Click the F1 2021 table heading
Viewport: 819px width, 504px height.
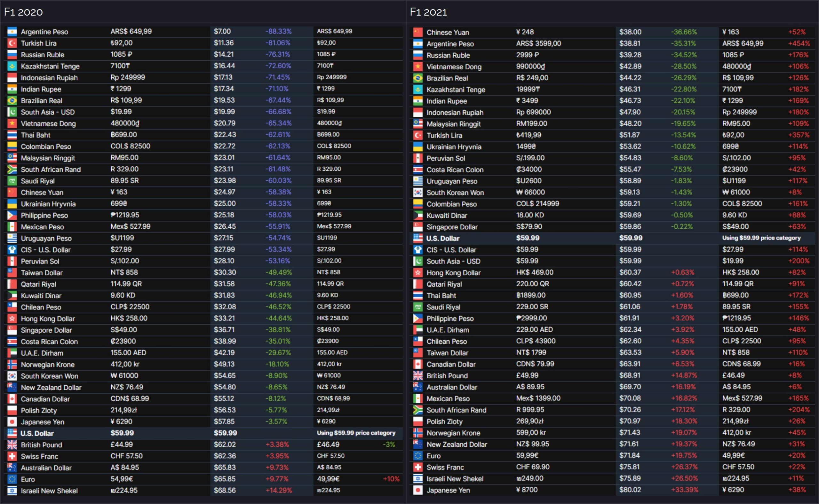click(428, 12)
